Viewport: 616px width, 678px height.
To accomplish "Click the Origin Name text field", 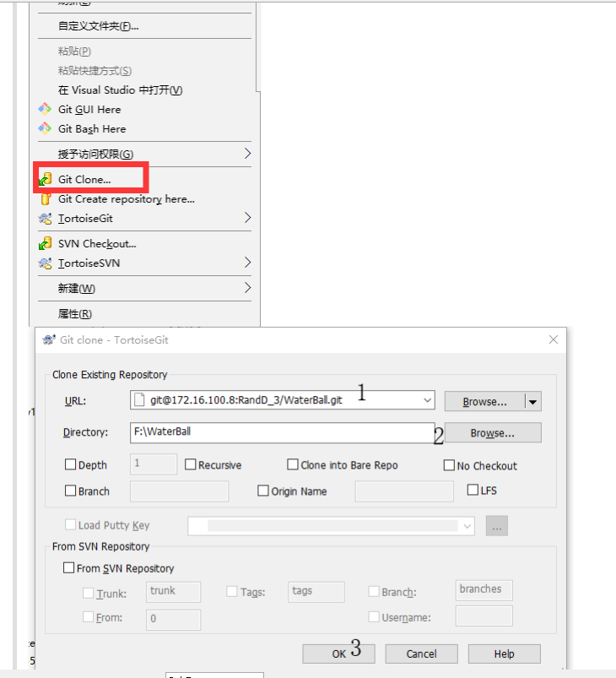I will pyautogui.click(x=404, y=491).
